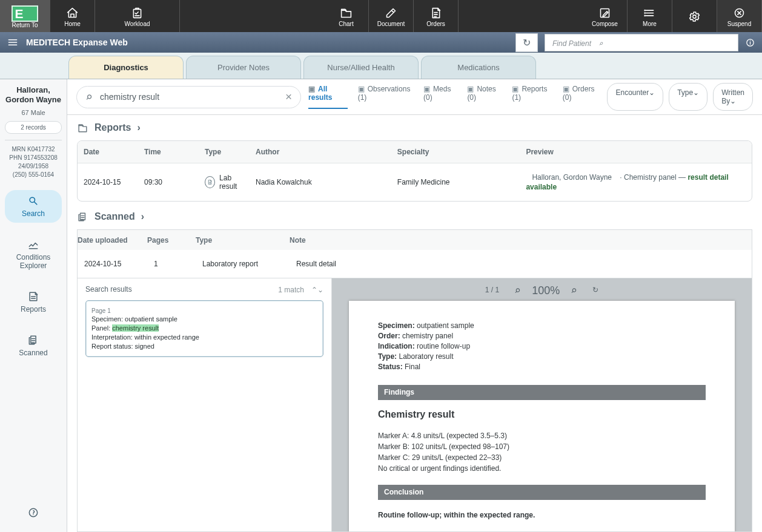The width and height of the screenshot is (762, 532).
Task: Clear the chemistry result search text
Action: tap(288, 97)
